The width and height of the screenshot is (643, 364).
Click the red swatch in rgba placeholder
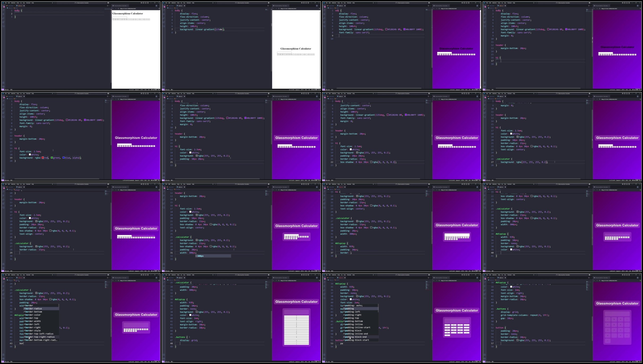pos(42,158)
